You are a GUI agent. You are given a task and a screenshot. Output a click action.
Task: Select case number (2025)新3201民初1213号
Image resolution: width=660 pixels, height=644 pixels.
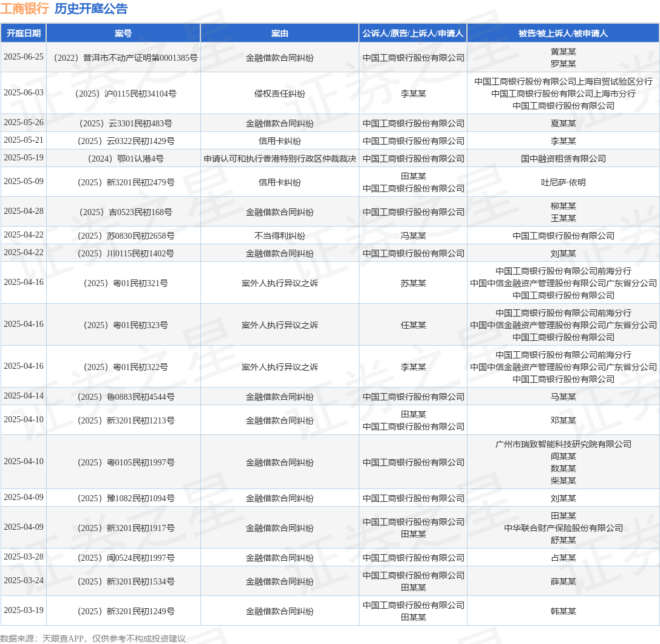coord(126,420)
